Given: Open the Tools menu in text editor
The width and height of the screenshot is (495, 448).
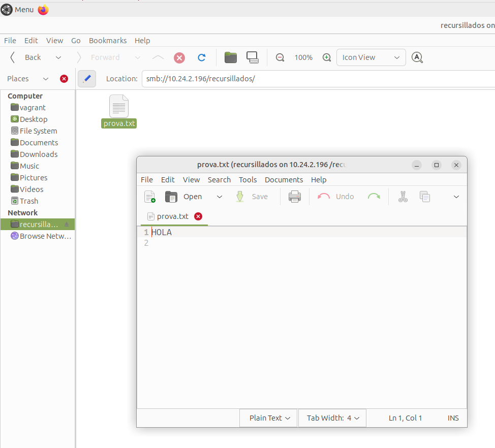Looking at the screenshot, I should click(x=247, y=180).
